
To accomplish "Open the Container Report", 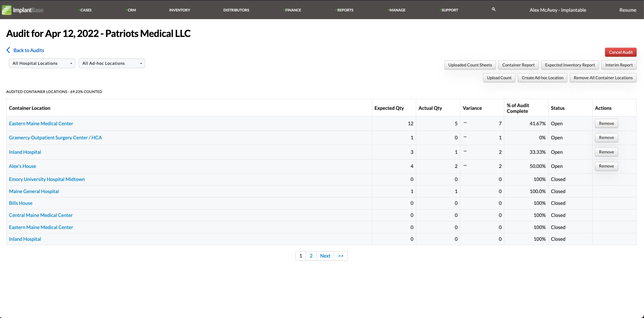I will [x=518, y=65].
